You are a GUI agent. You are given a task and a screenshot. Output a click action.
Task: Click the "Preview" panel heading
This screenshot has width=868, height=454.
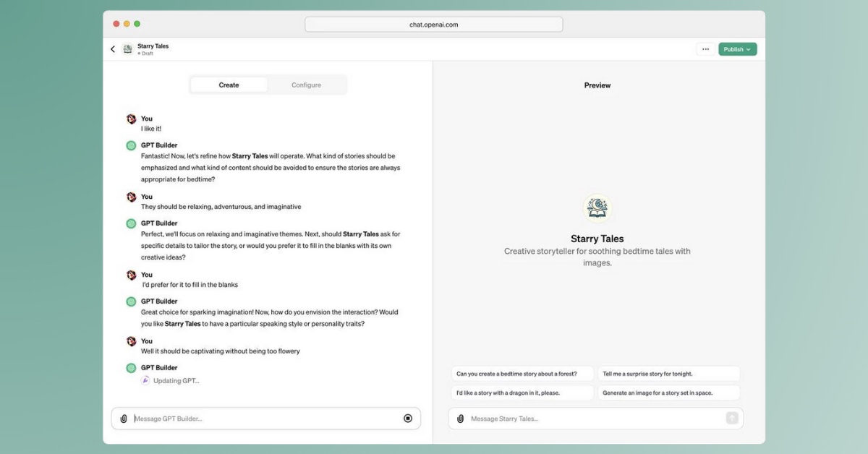(597, 85)
